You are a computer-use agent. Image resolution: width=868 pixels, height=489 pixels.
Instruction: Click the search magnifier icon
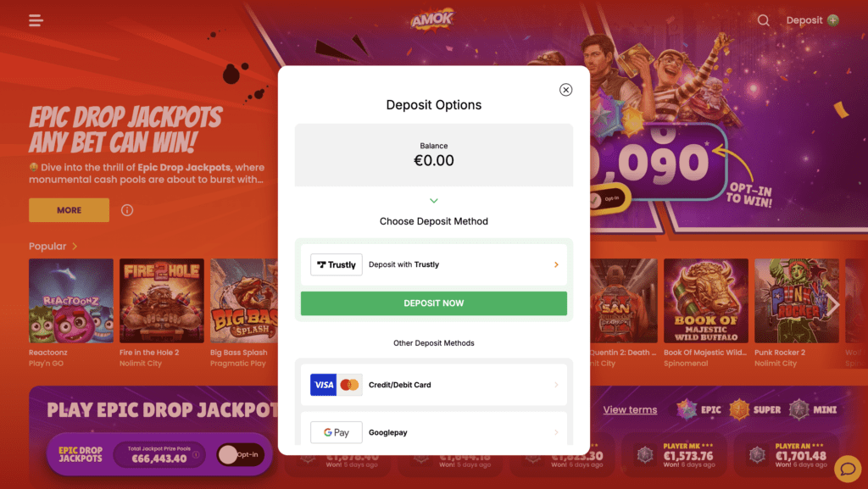pos(764,20)
